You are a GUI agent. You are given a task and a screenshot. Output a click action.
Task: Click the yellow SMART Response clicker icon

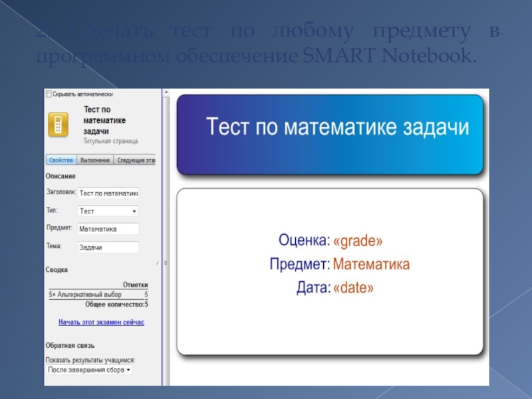click(58, 124)
